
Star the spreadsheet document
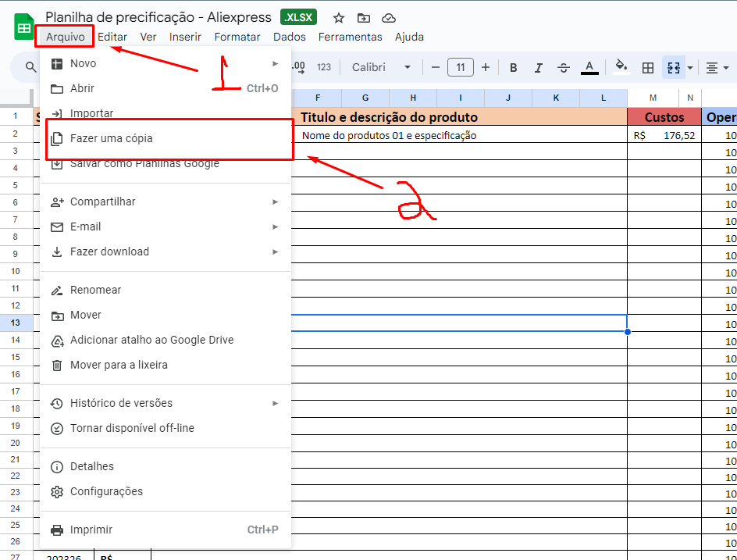pos(338,18)
